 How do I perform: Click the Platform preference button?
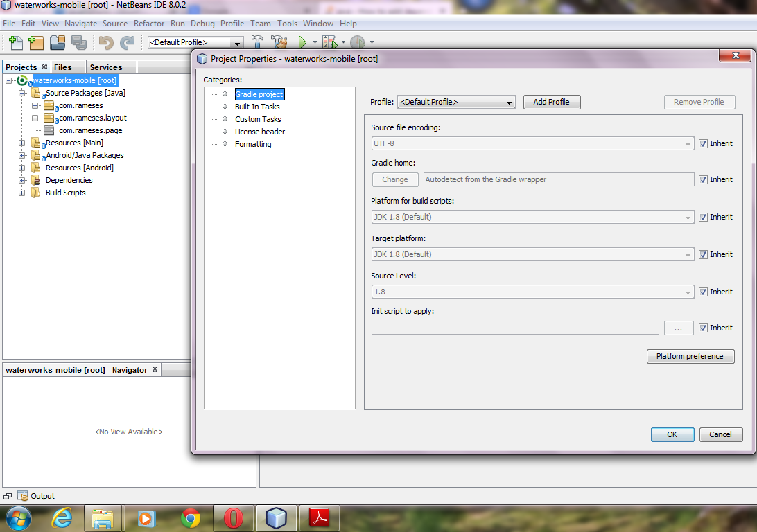click(x=690, y=356)
